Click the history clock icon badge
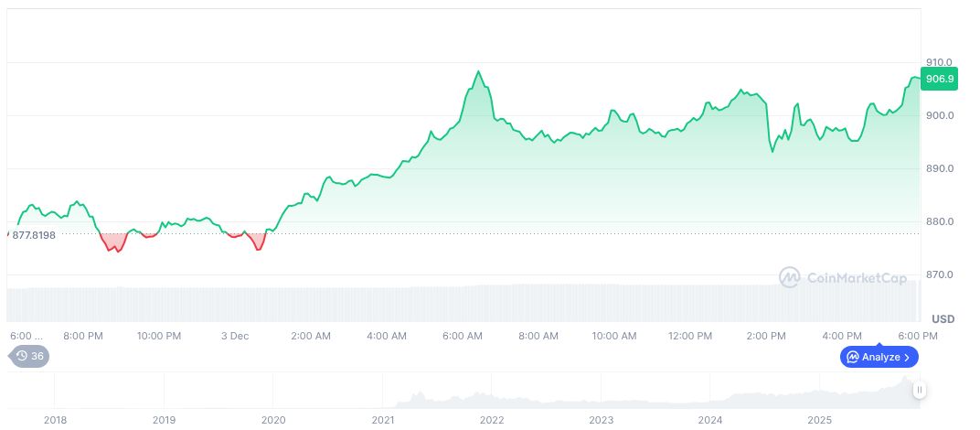 tap(23, 357)
